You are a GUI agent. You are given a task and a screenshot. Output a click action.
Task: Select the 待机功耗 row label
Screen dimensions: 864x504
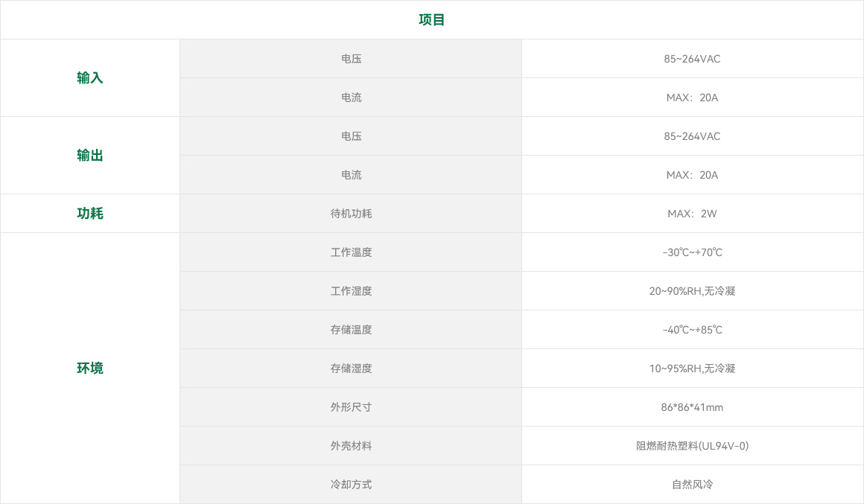click(x=351, y=214)
